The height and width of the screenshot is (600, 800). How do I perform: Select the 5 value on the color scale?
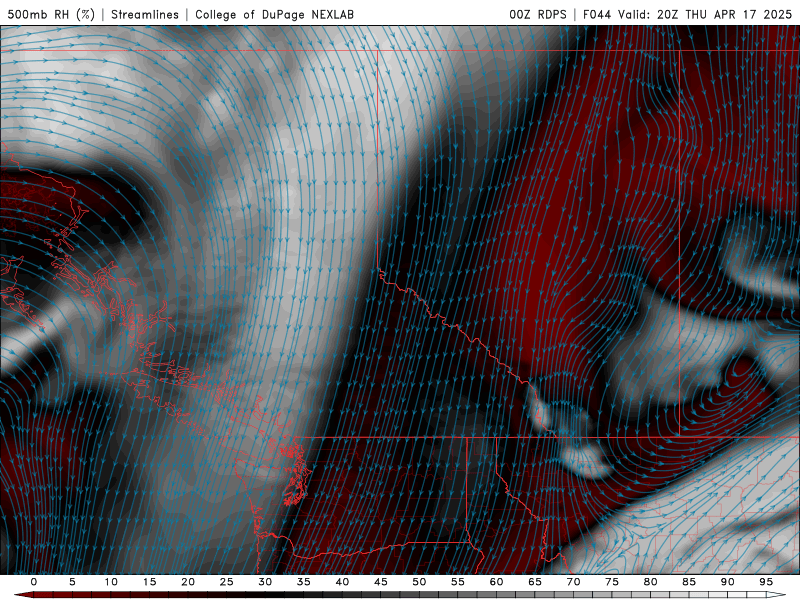[x=72, y=582]
